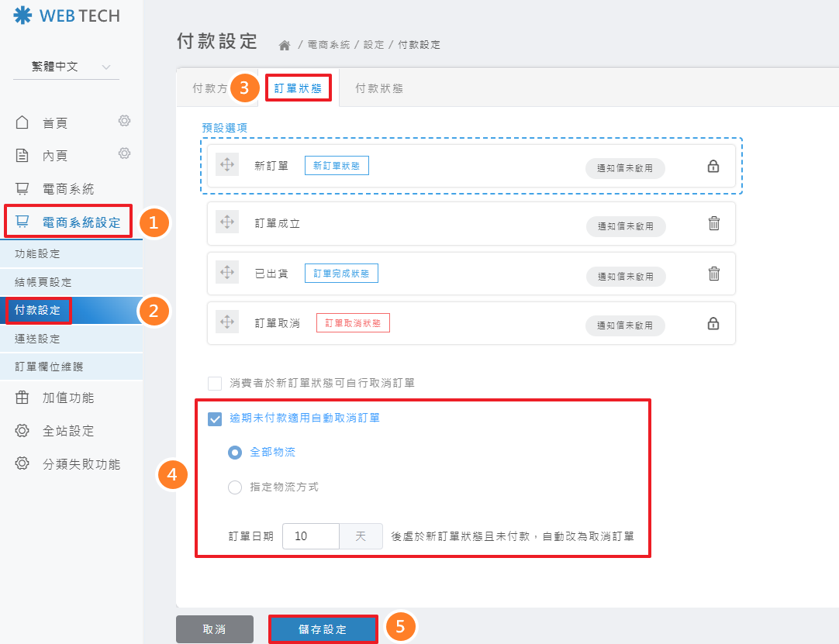
Task: Click the 儲存設定 save button
Action: (323, 629)
